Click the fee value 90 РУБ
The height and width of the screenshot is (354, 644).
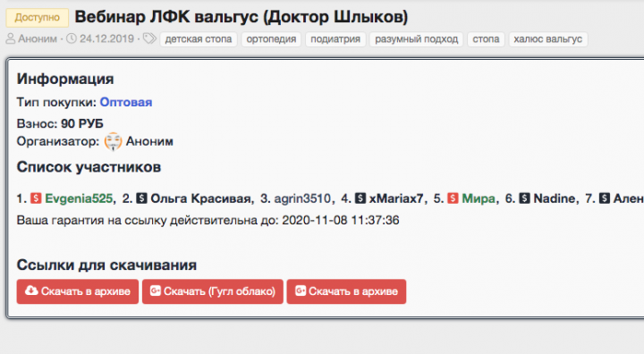point(82,123)
